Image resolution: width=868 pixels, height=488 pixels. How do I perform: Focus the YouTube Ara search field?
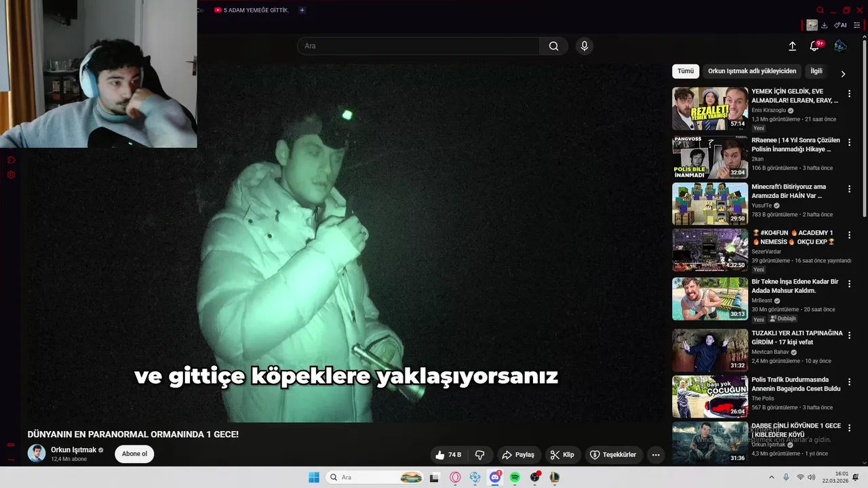click(418, 46)
